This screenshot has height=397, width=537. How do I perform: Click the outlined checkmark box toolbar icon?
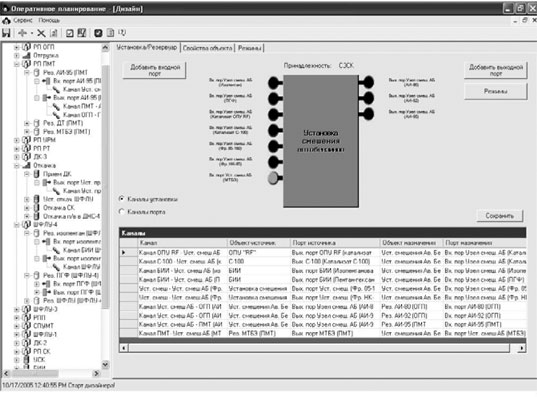point(70,33)
